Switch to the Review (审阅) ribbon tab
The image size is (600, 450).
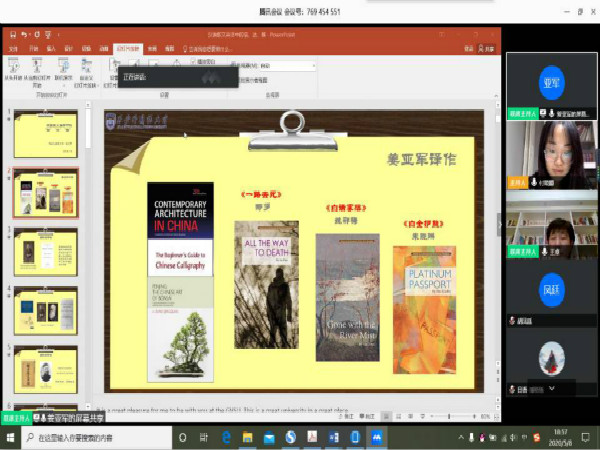[x=152, y=49]
